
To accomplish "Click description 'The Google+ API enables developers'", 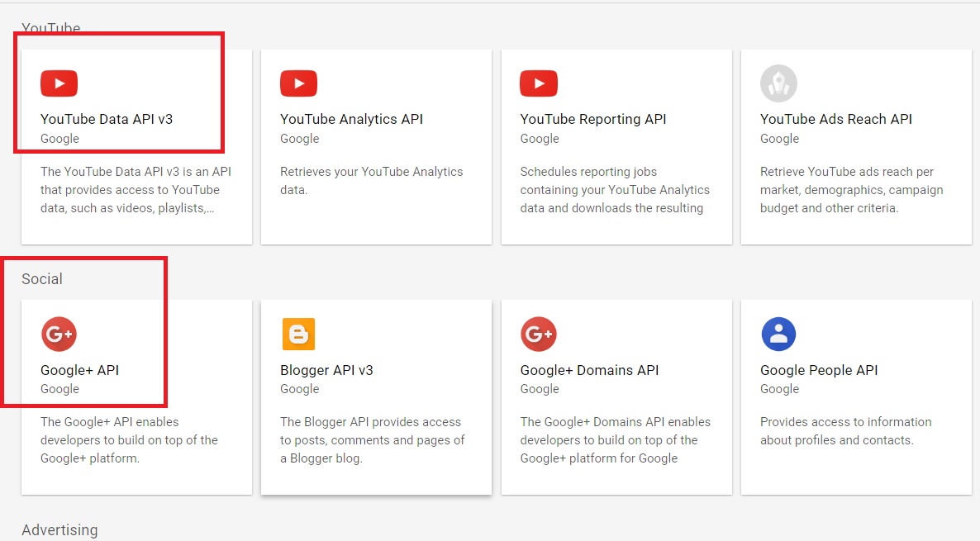I will click(129, 439).
